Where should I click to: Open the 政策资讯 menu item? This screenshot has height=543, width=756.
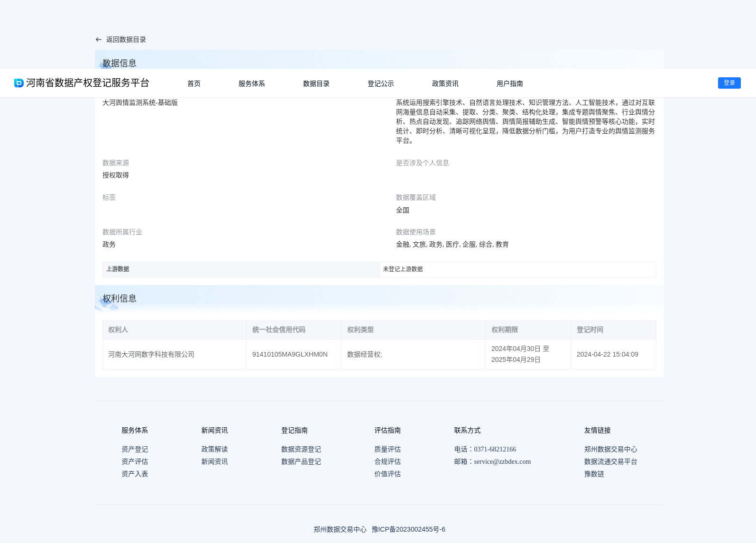[x=445, y=83]
